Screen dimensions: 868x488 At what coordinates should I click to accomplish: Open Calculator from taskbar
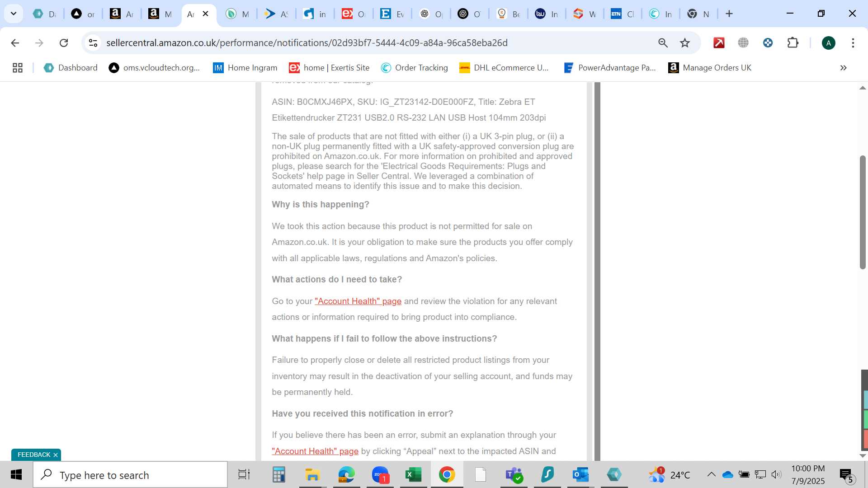click(x=278, y=475)
